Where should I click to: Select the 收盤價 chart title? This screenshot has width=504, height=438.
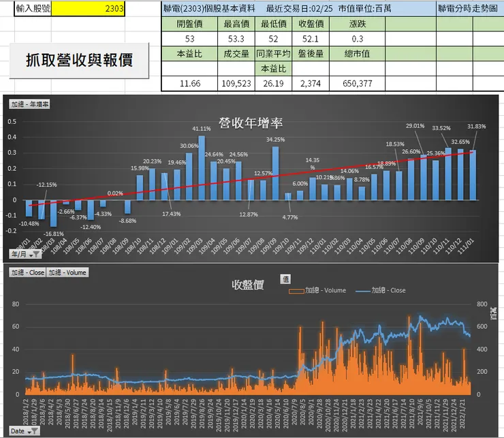tap(248, 284)
